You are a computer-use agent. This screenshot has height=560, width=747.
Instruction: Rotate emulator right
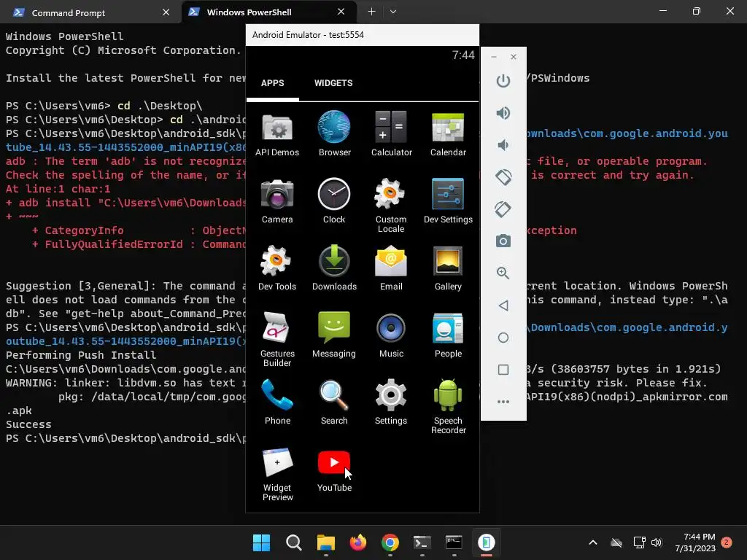[x=503, y=209]
